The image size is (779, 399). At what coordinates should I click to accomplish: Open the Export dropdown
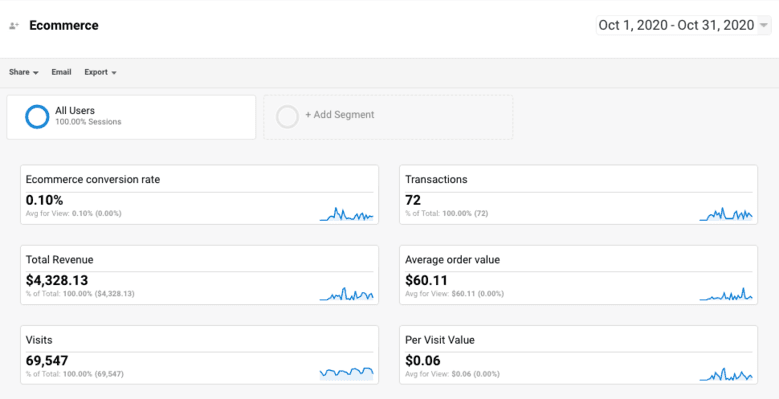tap(100, 72)
